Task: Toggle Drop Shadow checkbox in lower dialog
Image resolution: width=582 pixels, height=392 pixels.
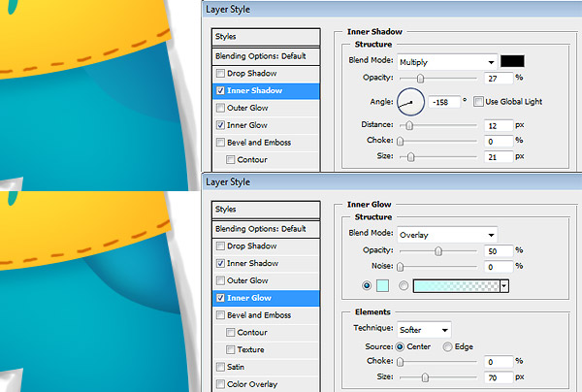Action: [x=220, y=245]
